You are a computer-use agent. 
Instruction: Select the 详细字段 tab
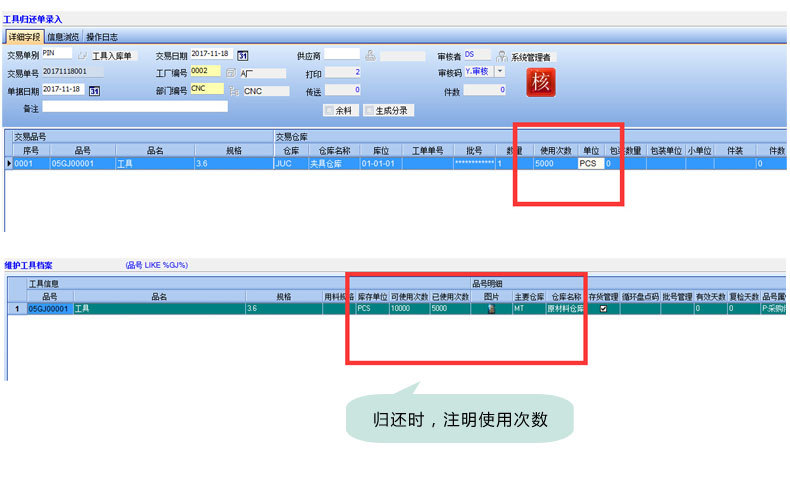click(x=25, y=37)
